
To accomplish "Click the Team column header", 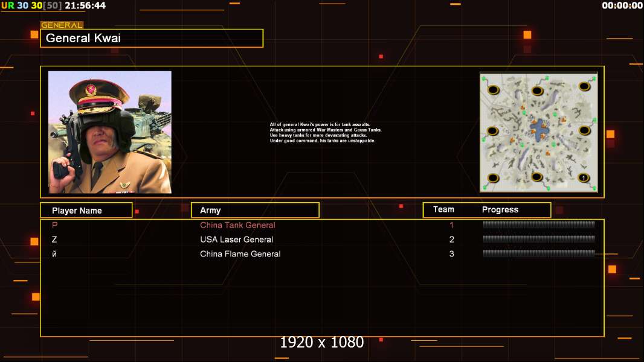I will (443, 209).
